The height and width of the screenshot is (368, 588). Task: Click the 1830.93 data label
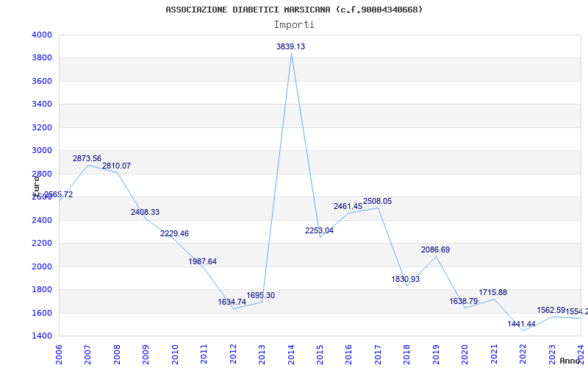pyautogui.click(x=406, y=279)
